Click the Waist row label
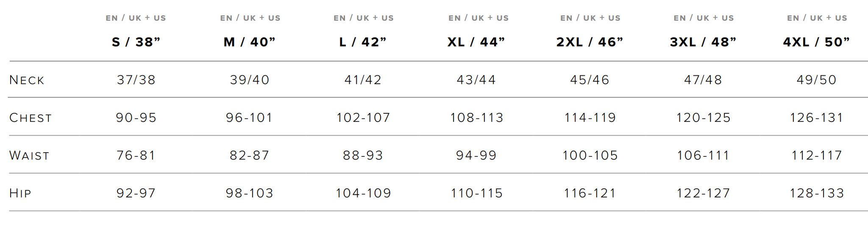Image resolution: width=868 pixels, height=225 pixels. (29, 156)
